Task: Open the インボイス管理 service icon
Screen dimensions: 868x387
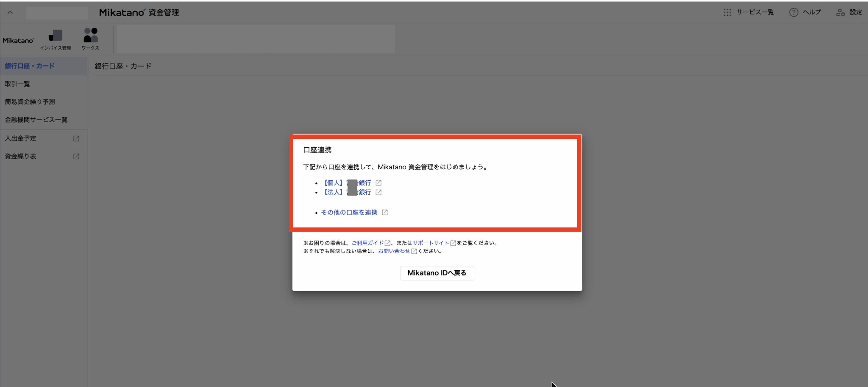Action: [x=56, y=39]
